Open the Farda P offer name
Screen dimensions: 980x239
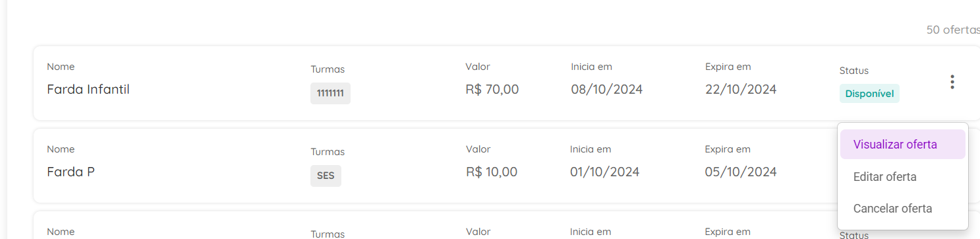click(x=71, y=172)
